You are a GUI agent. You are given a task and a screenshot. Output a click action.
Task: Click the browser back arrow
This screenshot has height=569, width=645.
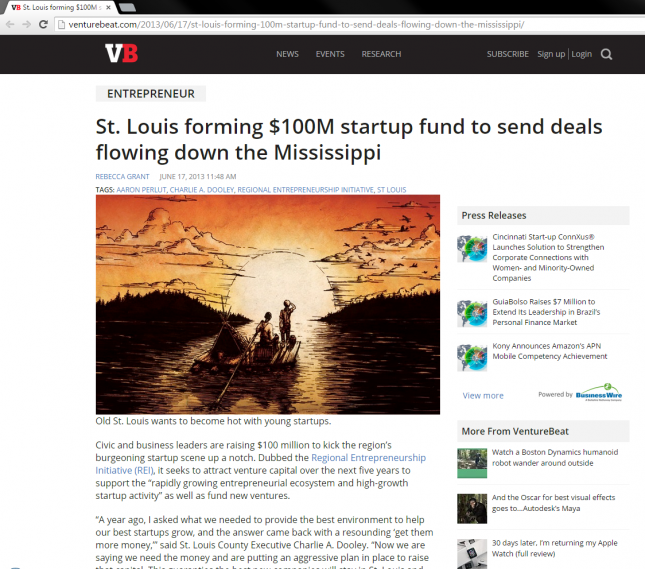(10, 23)
